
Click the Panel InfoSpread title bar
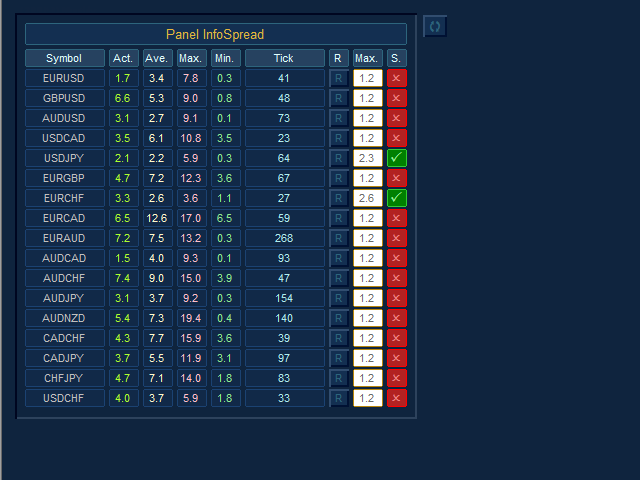(x=215, y=34)
